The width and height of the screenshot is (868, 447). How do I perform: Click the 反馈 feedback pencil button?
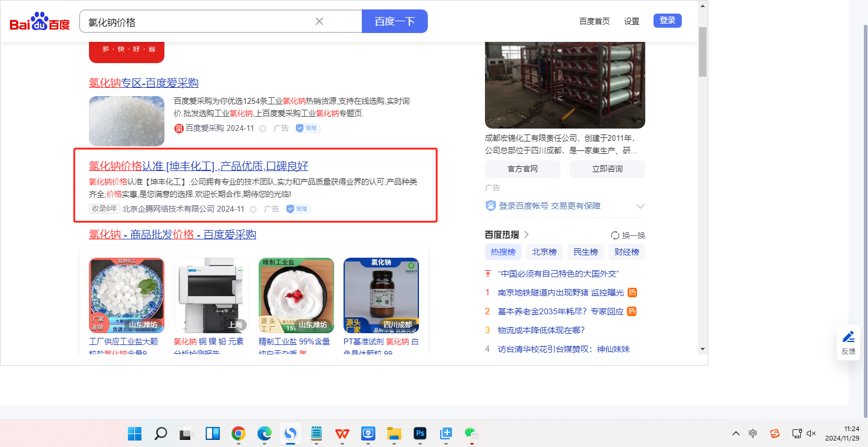849,342
